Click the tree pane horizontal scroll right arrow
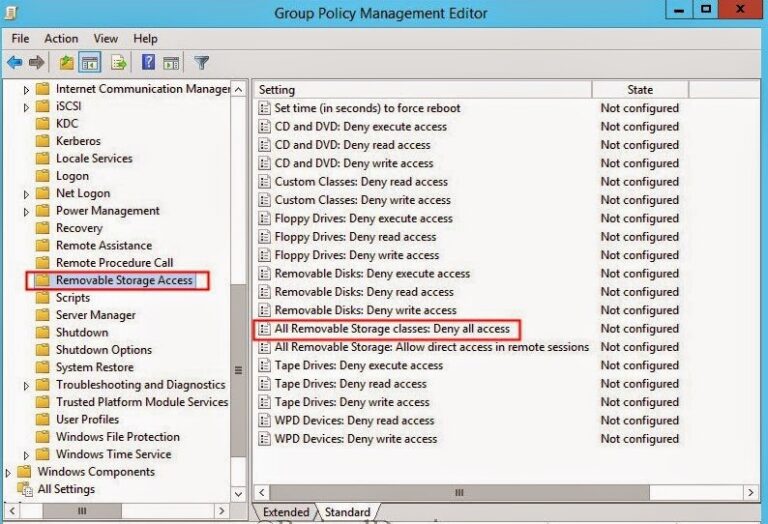The image size is (768, 524). pyautogui.click(x=222, y=511)
